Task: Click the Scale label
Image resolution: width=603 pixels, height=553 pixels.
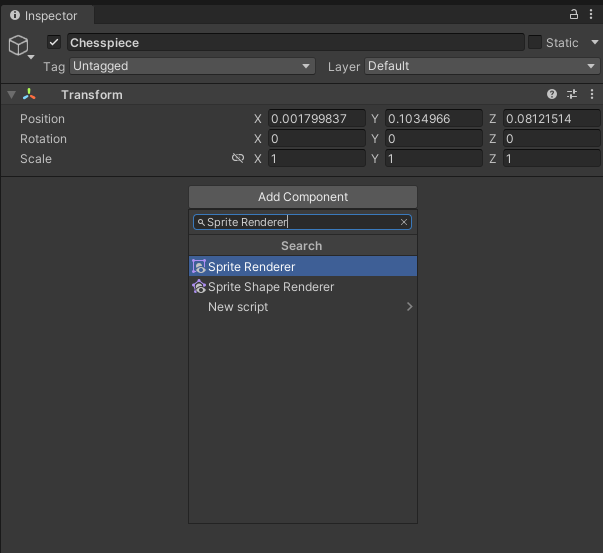Action: point(36,158)
